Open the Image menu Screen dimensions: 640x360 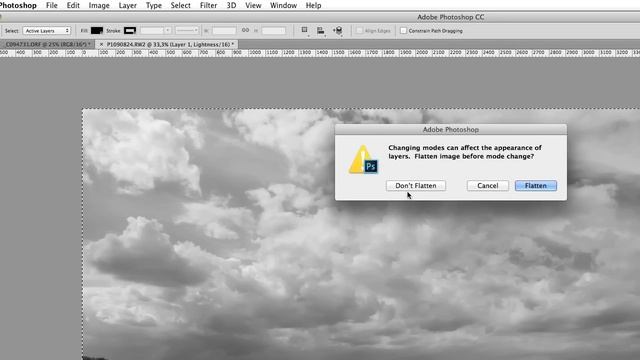pos(99,5)
